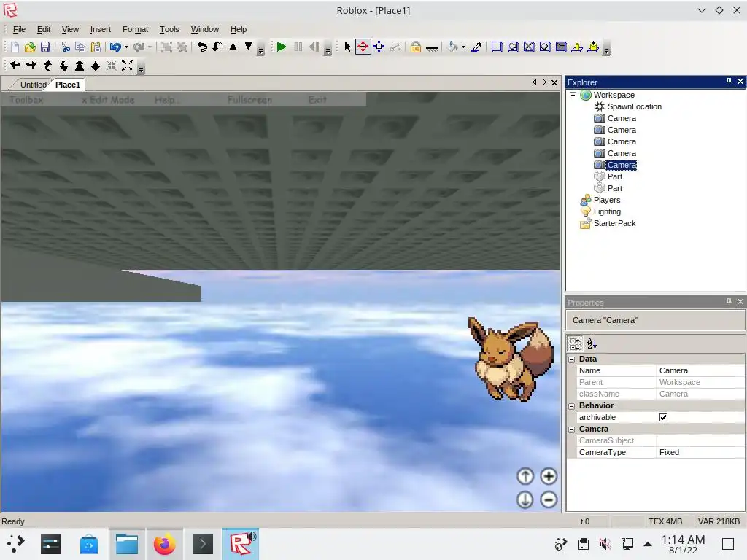This screenshot has height=560, width=747.
Task: Collapse the Camera property section
Action: pyautogui.click(x=572, y=429)
